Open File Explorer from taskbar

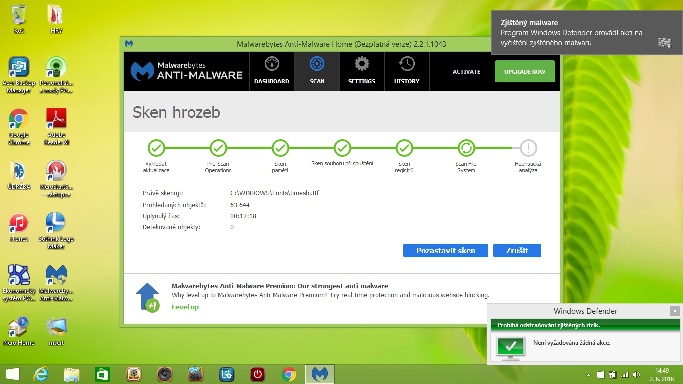coord(71,374)
